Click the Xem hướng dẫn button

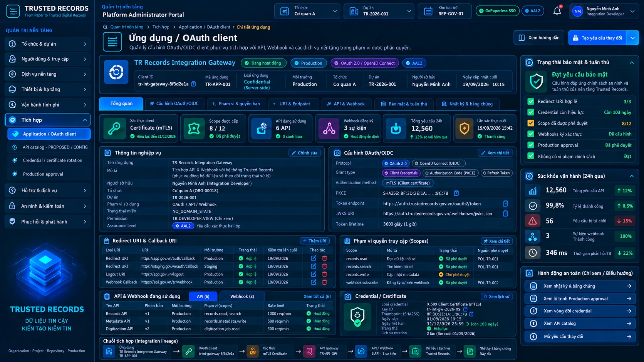pos(539,38)
